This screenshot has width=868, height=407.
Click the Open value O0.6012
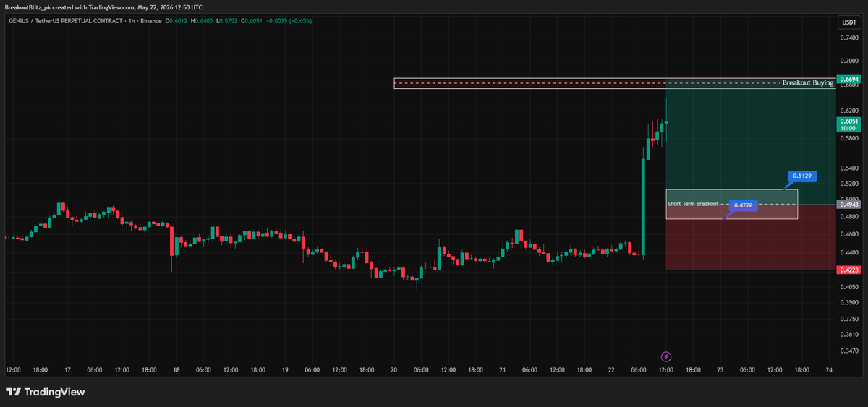(x=176, y=21)
